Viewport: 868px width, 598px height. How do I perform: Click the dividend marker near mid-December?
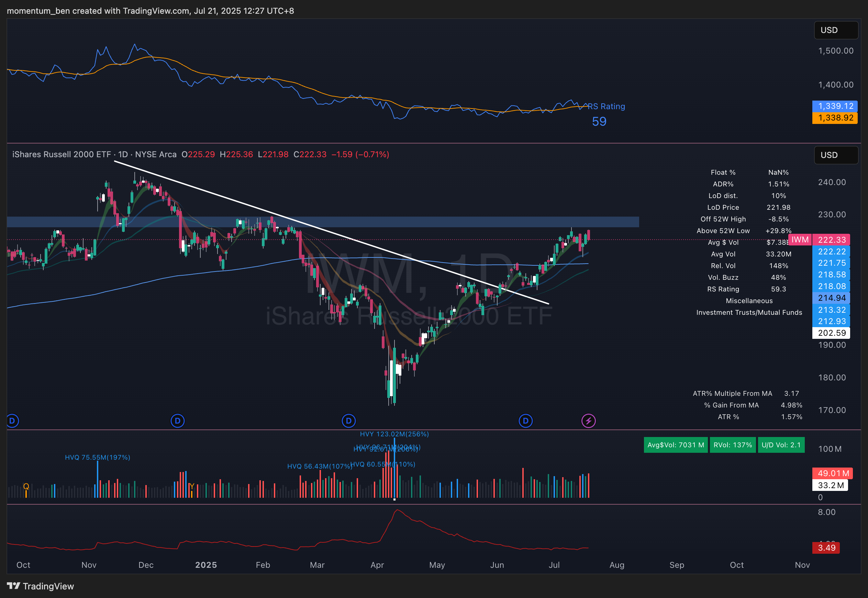[177, 421]
